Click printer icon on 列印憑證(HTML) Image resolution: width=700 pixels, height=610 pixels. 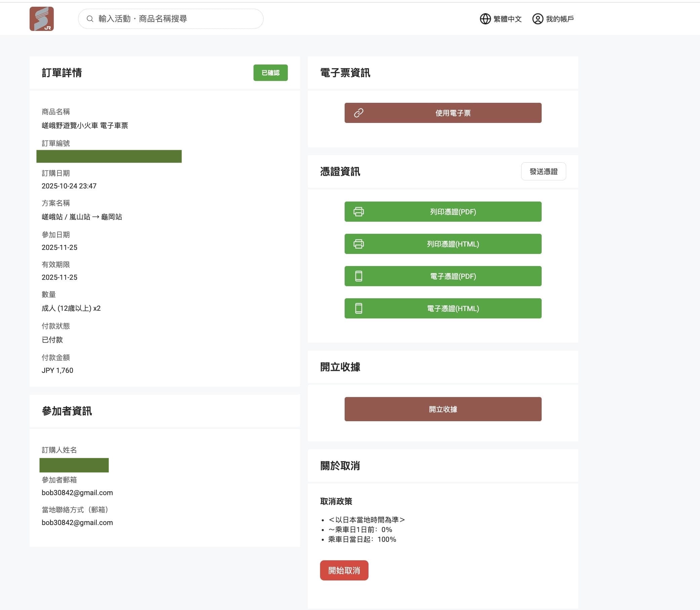pos(359,244)
